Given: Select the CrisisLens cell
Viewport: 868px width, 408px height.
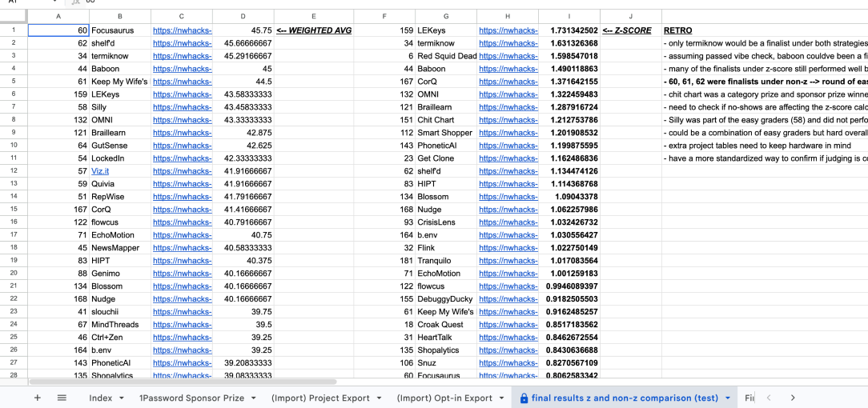Looking at the screenshot, I should (446, 222).
